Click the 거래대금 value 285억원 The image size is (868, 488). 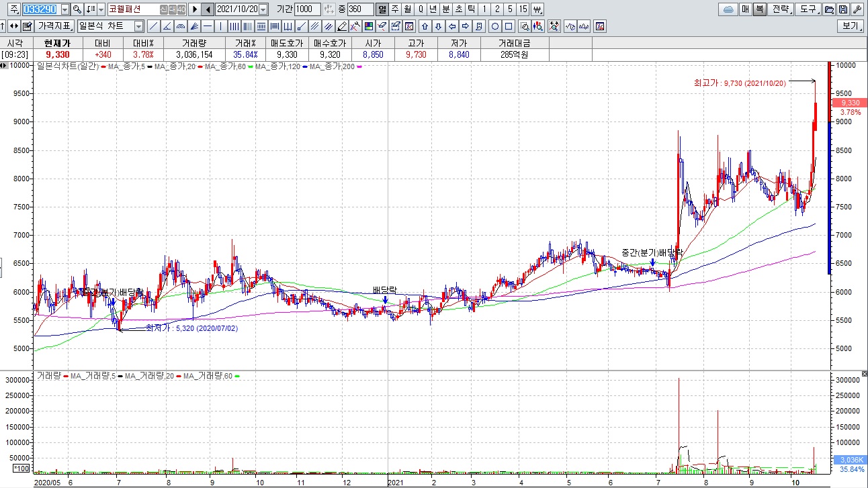pos(515,54)
